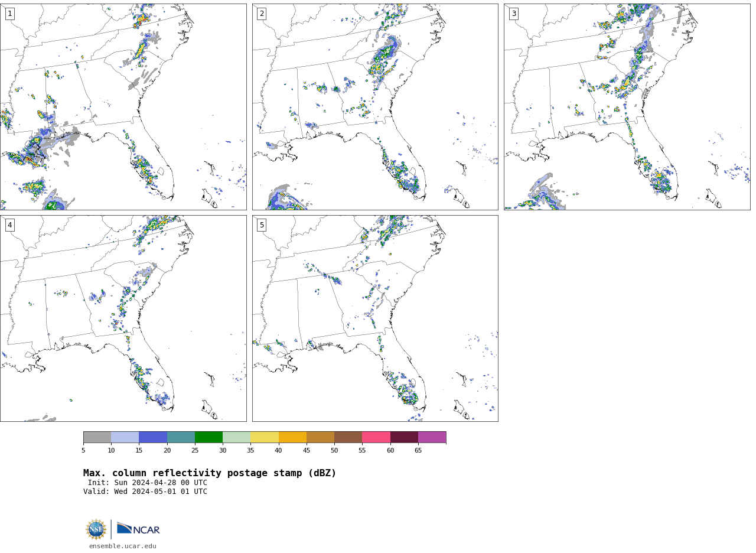Select the teal 20-25 dBZ swatch

click(x=181, y=437)
